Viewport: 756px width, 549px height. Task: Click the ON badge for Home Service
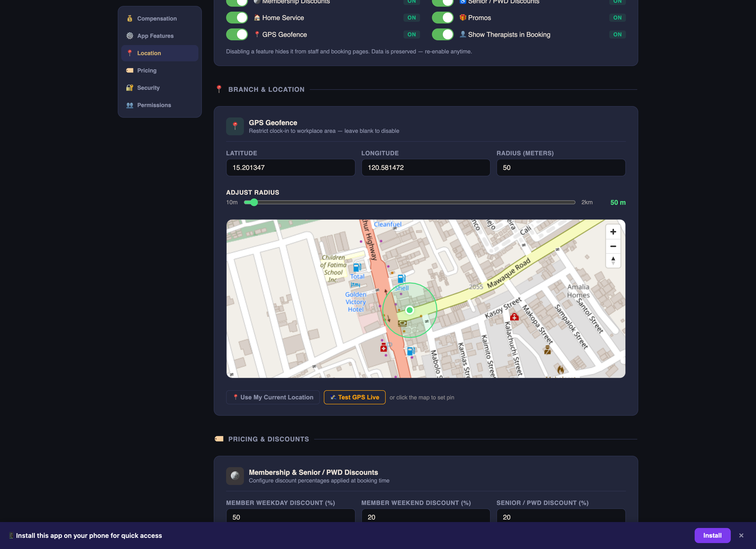412,18
